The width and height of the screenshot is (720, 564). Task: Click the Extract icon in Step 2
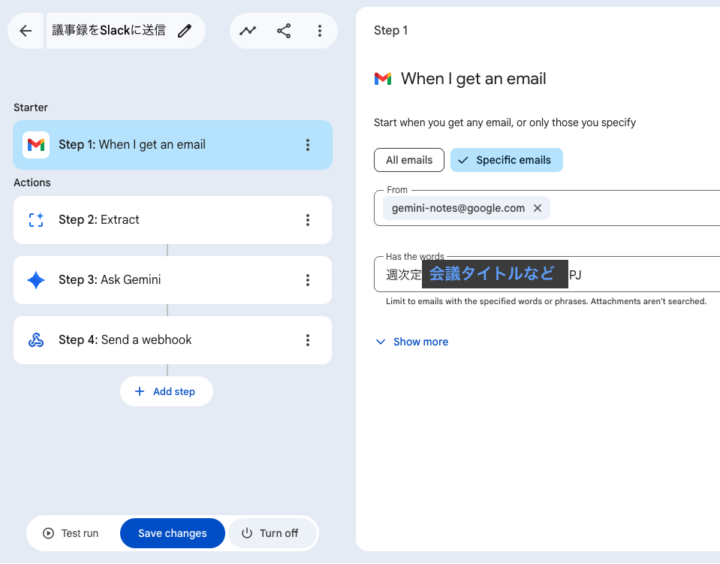click(x=36, y=220)
